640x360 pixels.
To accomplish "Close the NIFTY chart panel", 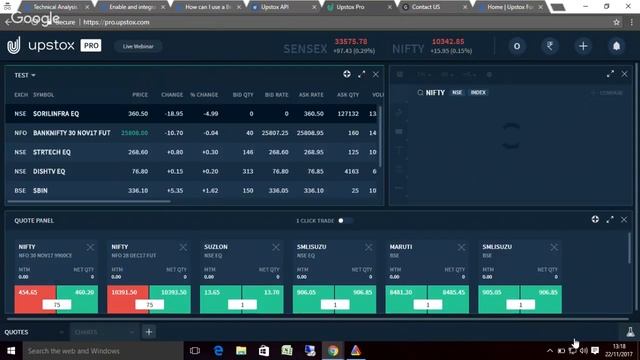I will 624,74.
